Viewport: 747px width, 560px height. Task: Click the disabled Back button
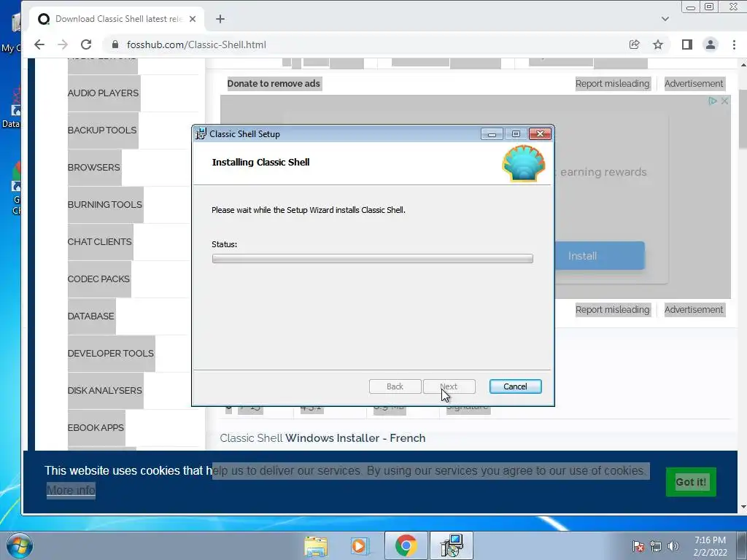tap(395, 386)
